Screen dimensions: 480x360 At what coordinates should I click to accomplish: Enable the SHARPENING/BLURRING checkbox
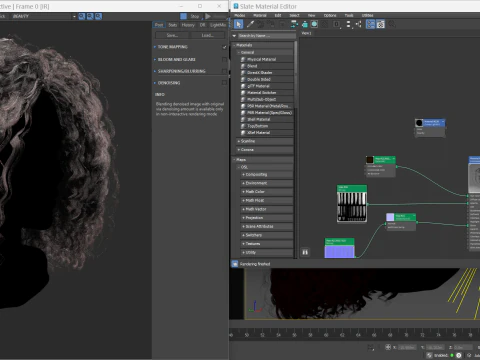pyautogui.click(x=224, y=71)
